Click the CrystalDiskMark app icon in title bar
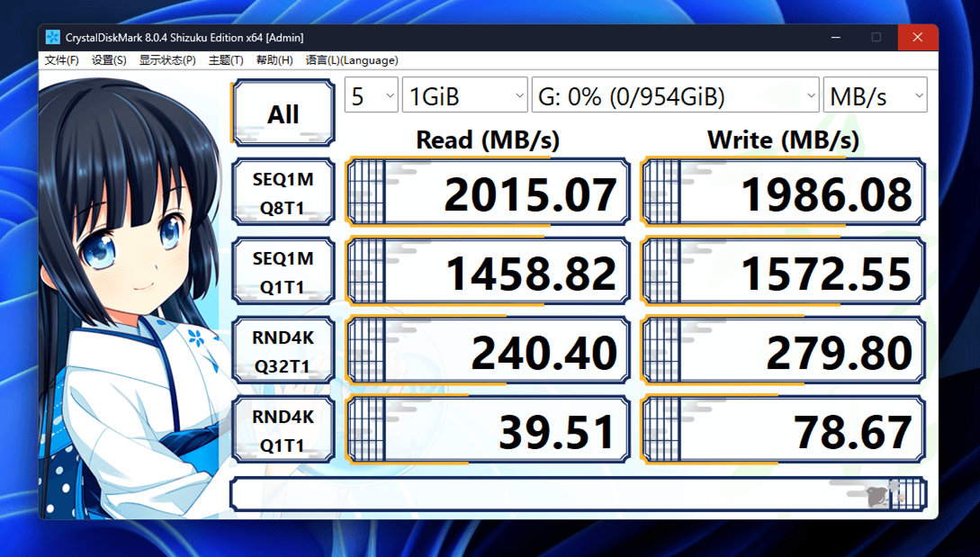 (x=52, y=38)
